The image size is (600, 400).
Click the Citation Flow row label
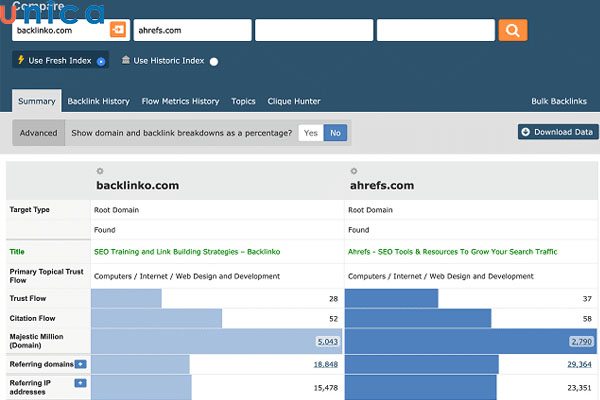click(33, 318)
